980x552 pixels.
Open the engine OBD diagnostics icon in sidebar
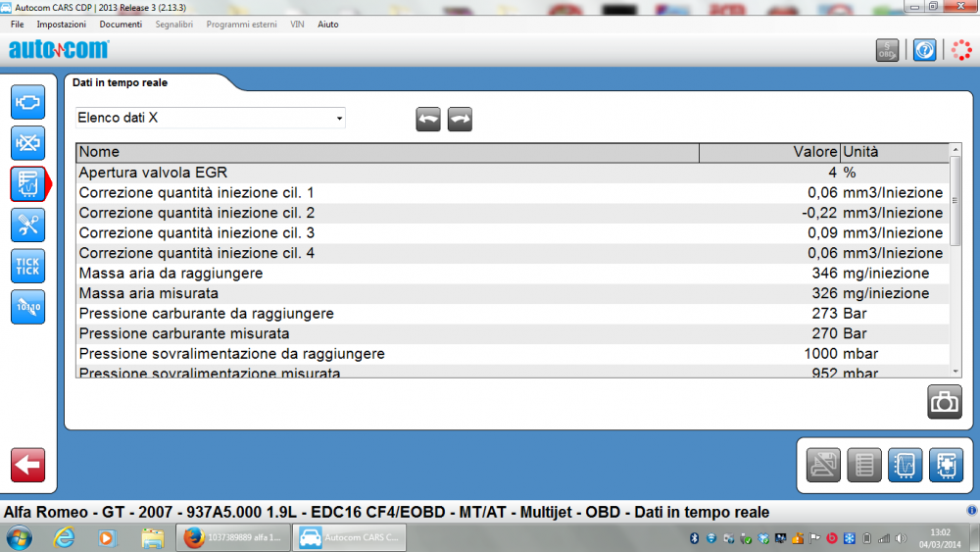coord(27,102)
